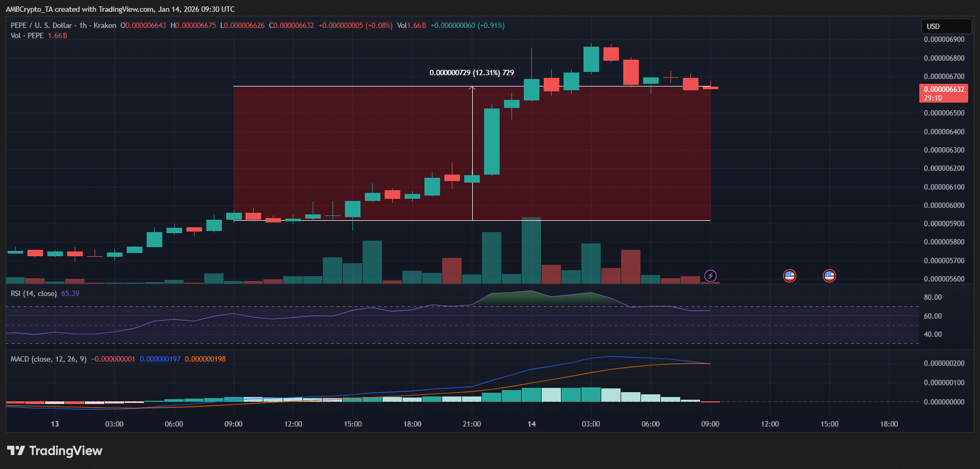This screenshot has width=980, height=469.
Task: Open the second US flag economic event
Action: [829, 276]
